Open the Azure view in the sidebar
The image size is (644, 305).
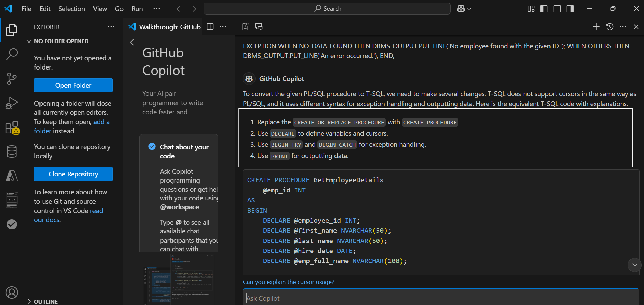click(x=12, y=175)
